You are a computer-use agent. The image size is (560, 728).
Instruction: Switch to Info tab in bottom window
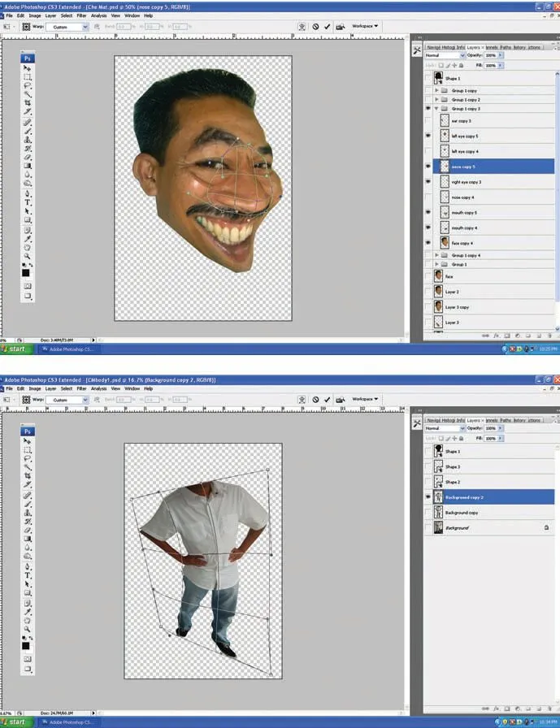pos(461,420)
